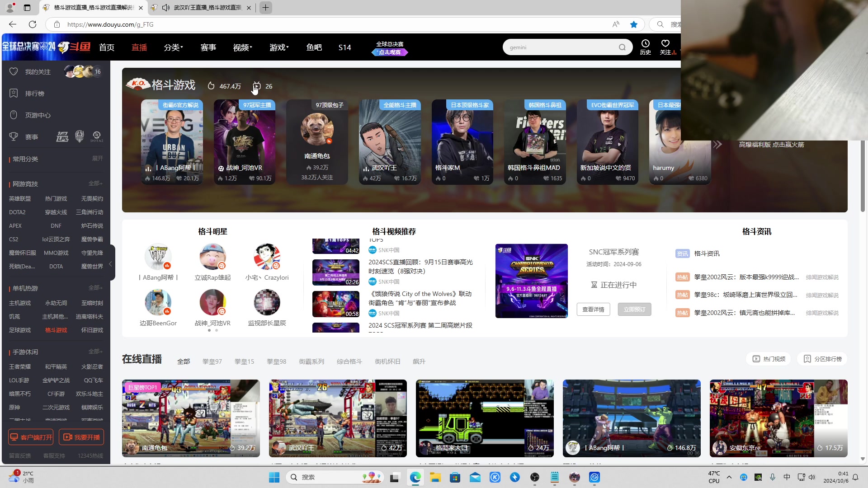This screenshot has width=868, height=488.
Task: Open the 格斗游戏 category in sidebar
Action: tap(56, 330)
